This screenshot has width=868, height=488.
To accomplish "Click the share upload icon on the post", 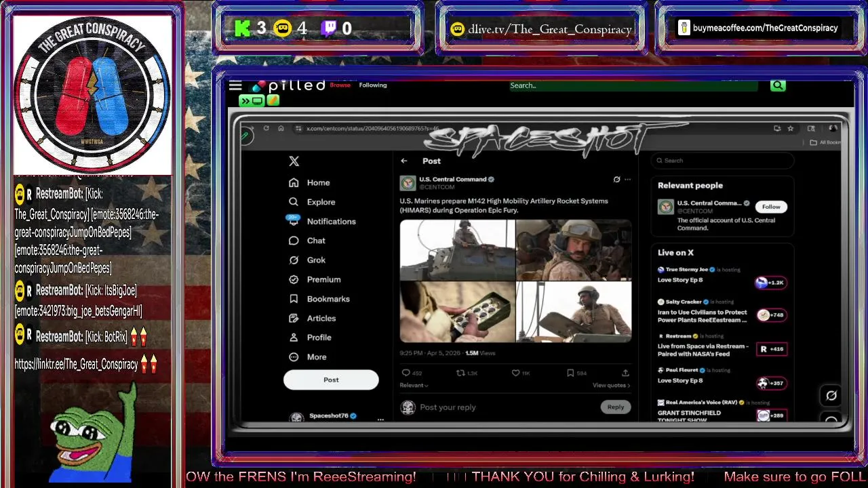I will 625,373.
